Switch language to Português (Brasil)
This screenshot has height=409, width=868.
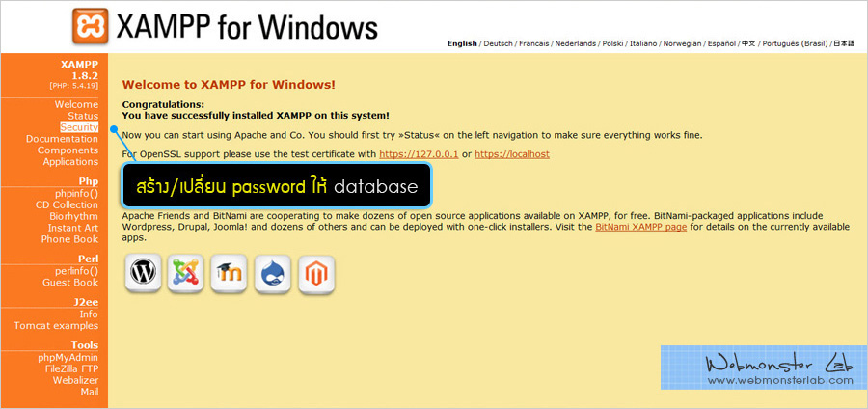795,43
